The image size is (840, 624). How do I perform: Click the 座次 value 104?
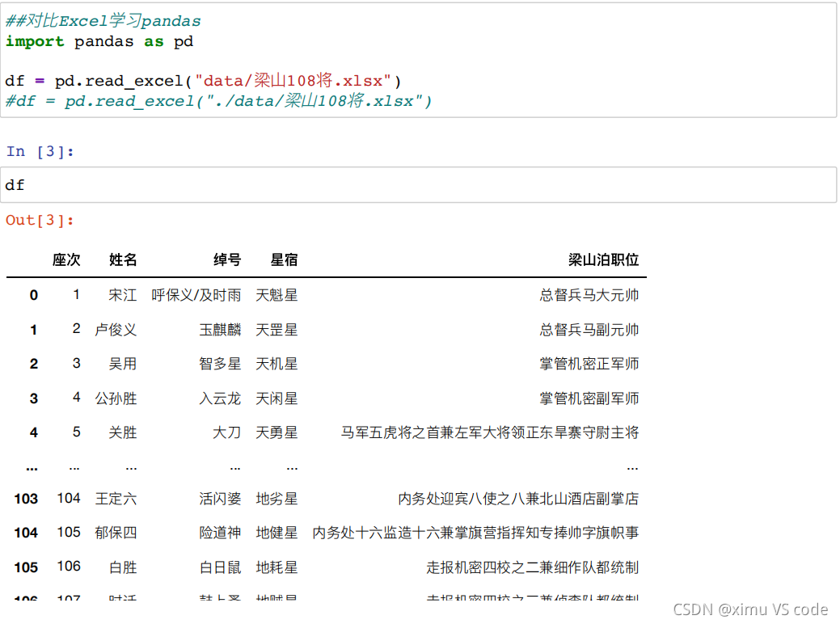[69, 498]
